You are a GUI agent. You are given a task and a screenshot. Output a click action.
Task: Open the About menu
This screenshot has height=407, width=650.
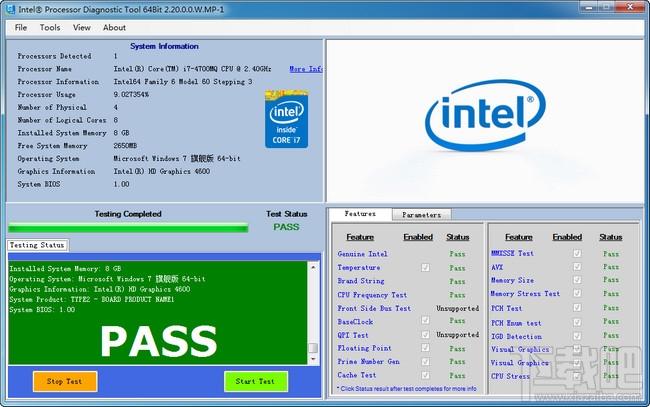pyautogui.click(x=114, y=27)
